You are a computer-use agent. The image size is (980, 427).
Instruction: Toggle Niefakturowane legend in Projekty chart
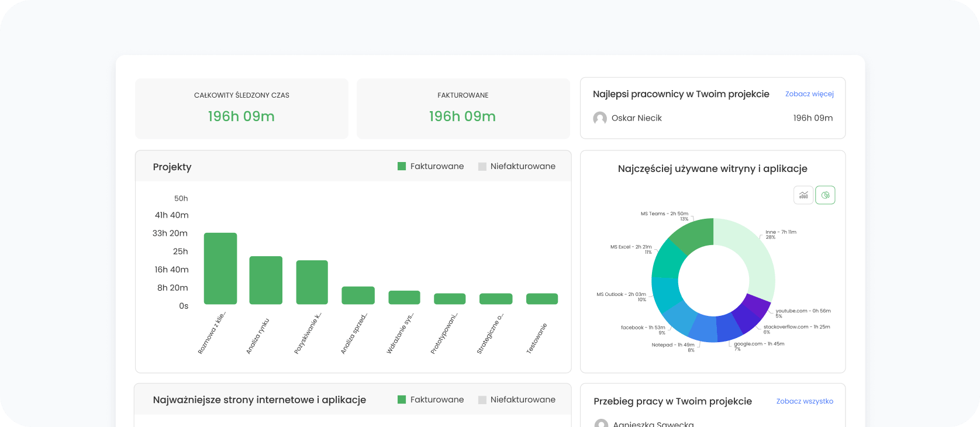[517, 167]
